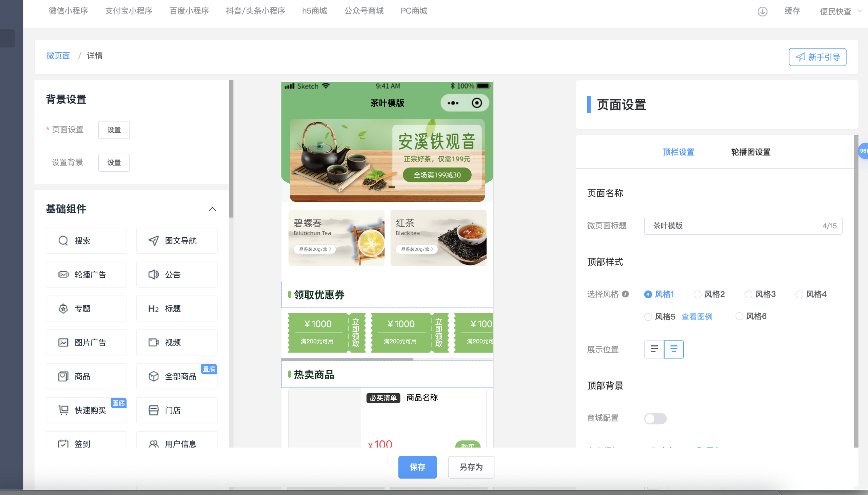Click the blue 保存 button

[417, 467]
